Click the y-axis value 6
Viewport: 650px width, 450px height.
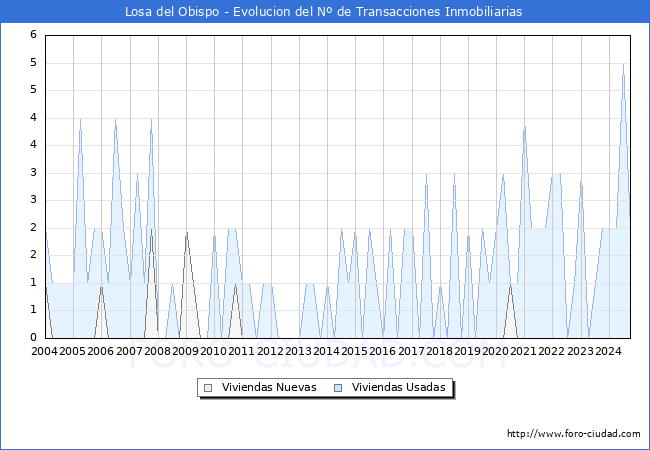[x=34, y=34]
